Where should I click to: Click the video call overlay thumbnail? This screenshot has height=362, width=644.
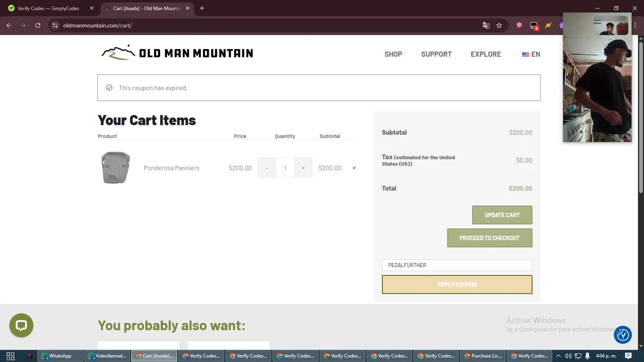click(x=597, y=77)
